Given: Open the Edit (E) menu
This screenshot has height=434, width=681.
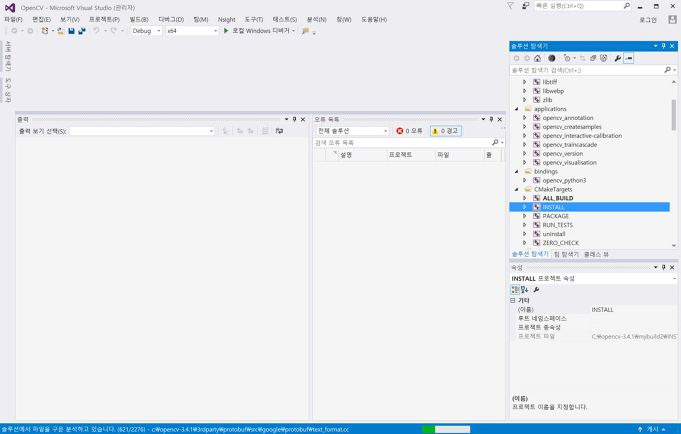Looking at the screenshot, I should [x=41, y=20].
